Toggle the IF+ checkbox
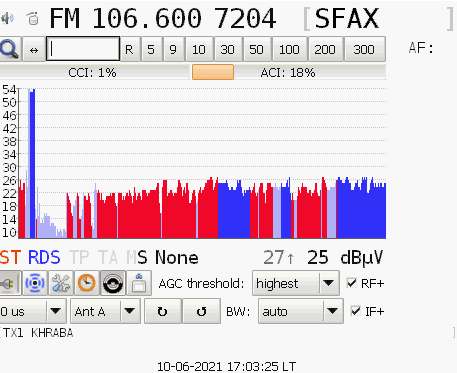The width and height of the screenshot is (457, 373). click(x=356, y=311)
